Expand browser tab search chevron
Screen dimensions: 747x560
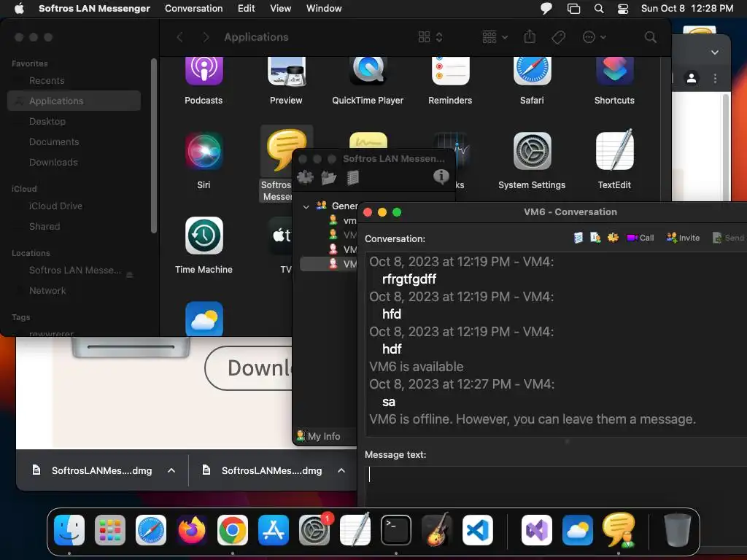[x=715, y=52]
